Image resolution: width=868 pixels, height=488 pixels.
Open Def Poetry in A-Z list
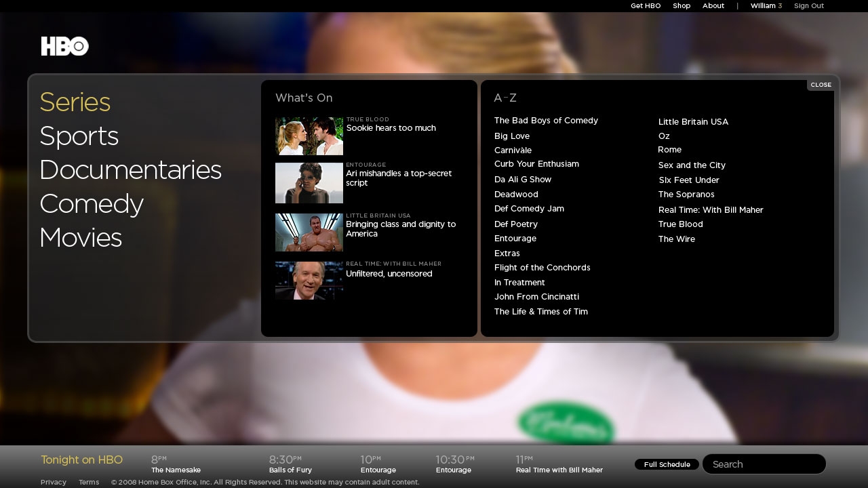(x=516, y=224)
